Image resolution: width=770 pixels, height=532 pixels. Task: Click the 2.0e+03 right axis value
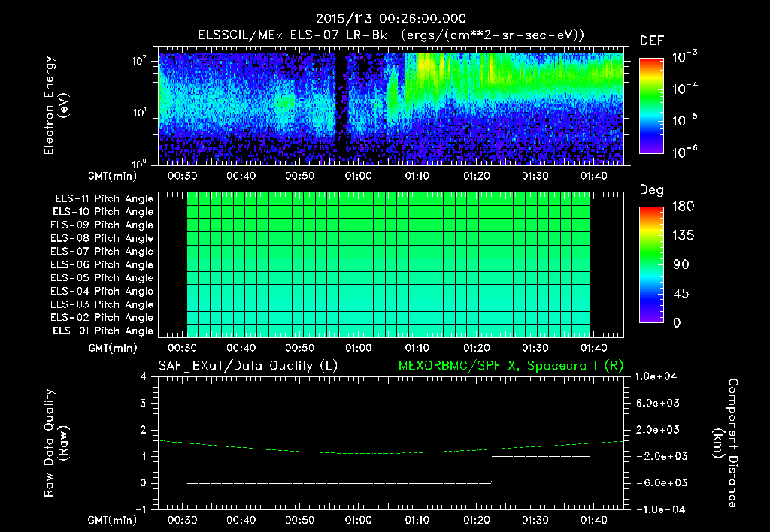pyautogui.click(x=657, y=429)
